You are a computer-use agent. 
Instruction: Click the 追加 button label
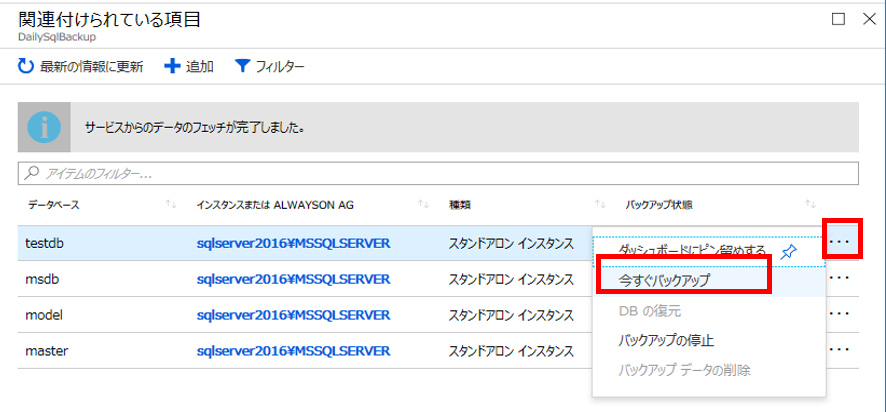click(200, 67)
